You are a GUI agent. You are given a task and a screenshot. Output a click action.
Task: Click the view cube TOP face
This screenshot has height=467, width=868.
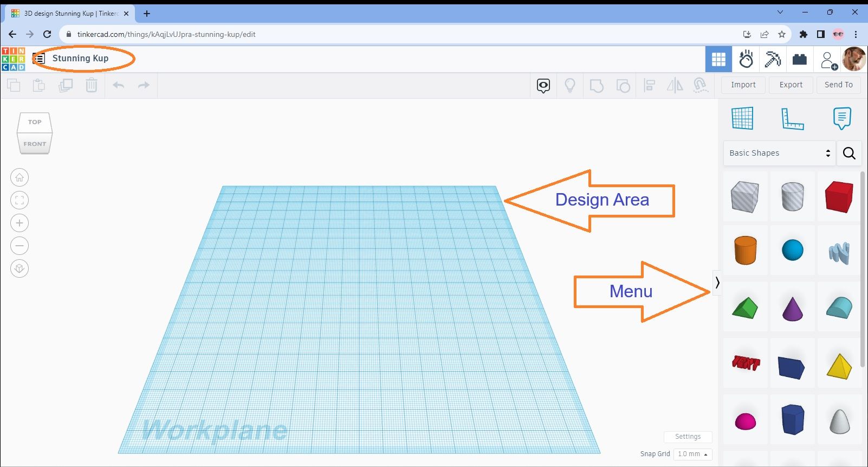pyautogui.click(x=35, y=122)
